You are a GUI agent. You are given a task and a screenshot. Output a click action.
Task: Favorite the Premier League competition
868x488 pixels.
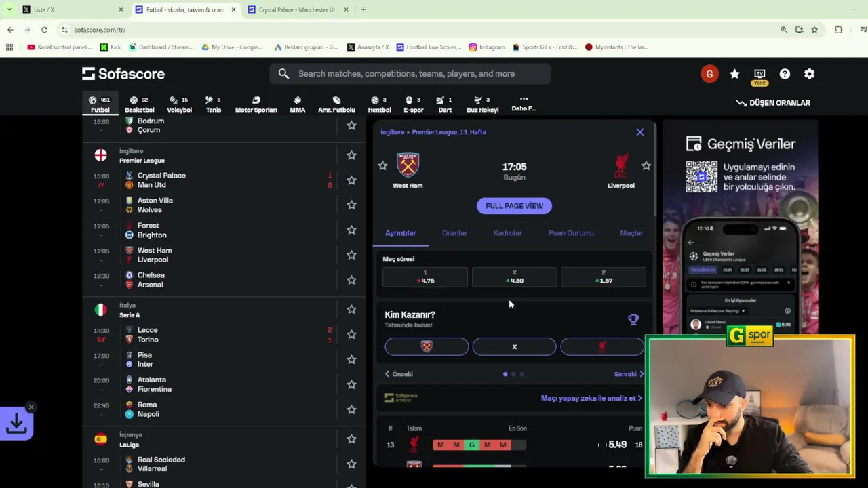(x=351, y=155)
